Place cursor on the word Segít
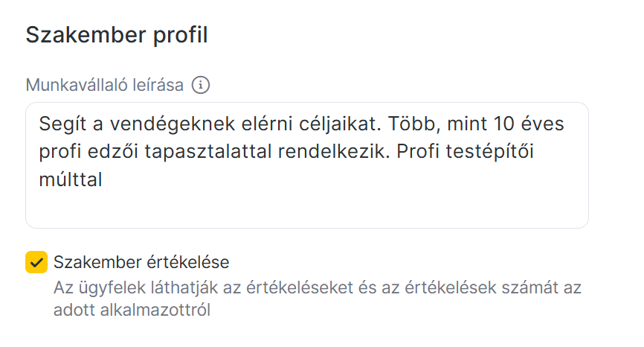This screenshot has height=347, width=644. (x=58, y=123)
